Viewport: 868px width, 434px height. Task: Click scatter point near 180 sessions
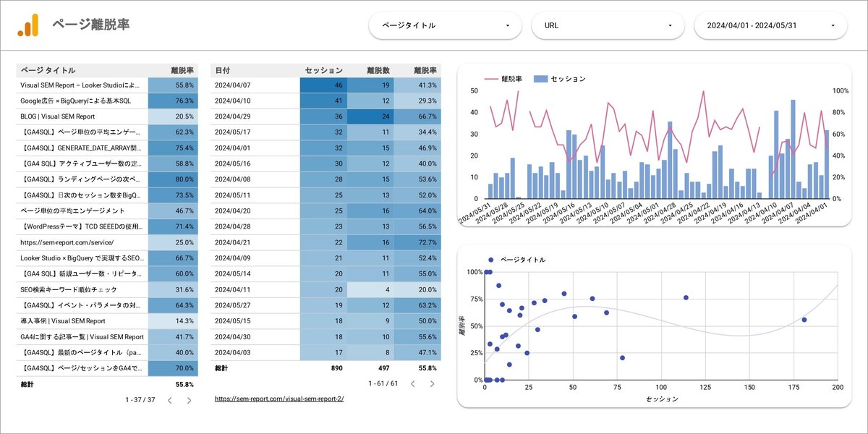pos(804,320)
